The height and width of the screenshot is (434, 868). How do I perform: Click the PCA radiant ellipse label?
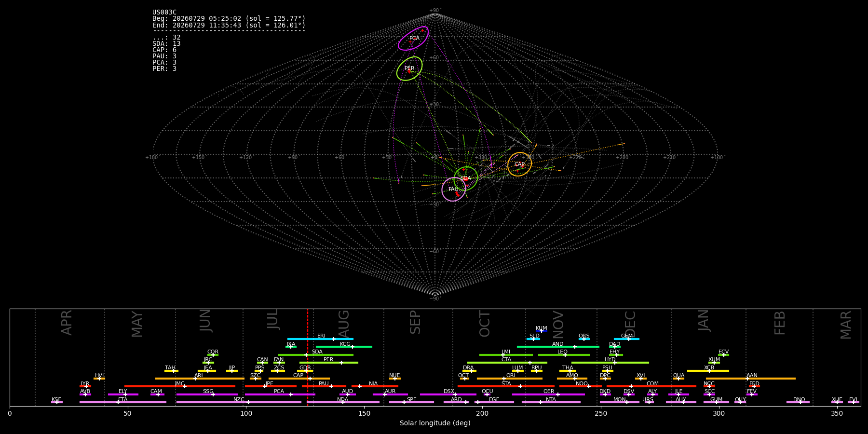414,39
